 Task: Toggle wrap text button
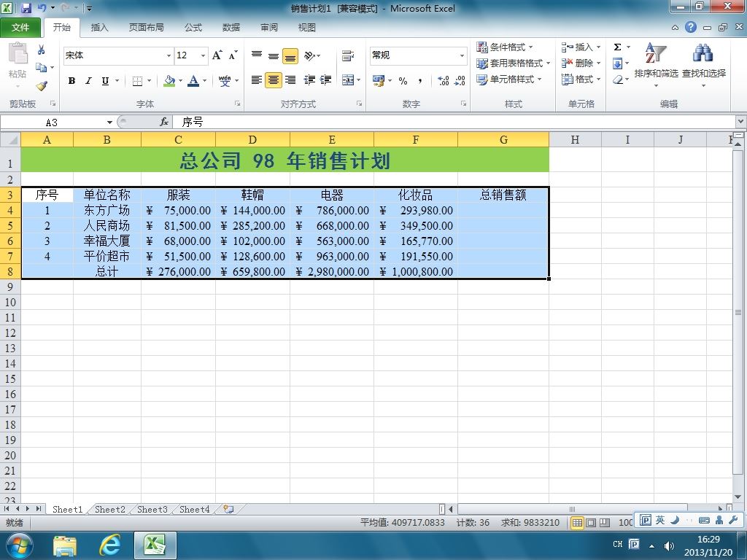coord(348,55)
